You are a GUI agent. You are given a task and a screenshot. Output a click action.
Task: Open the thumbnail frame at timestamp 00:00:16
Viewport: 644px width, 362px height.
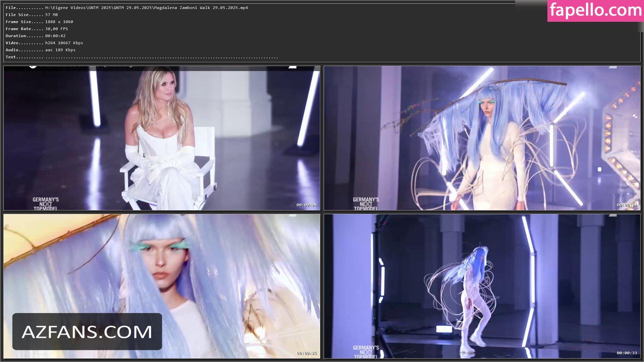tap(482, 138)
